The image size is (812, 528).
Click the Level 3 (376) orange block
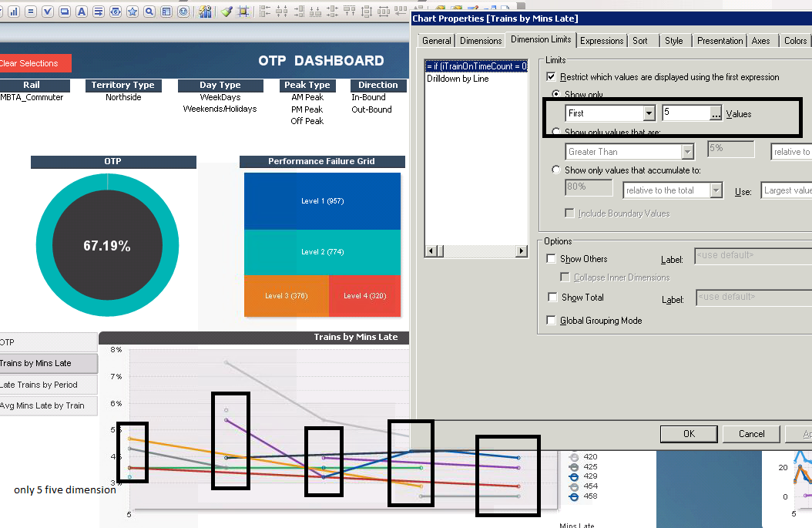[x=287, y=295]
